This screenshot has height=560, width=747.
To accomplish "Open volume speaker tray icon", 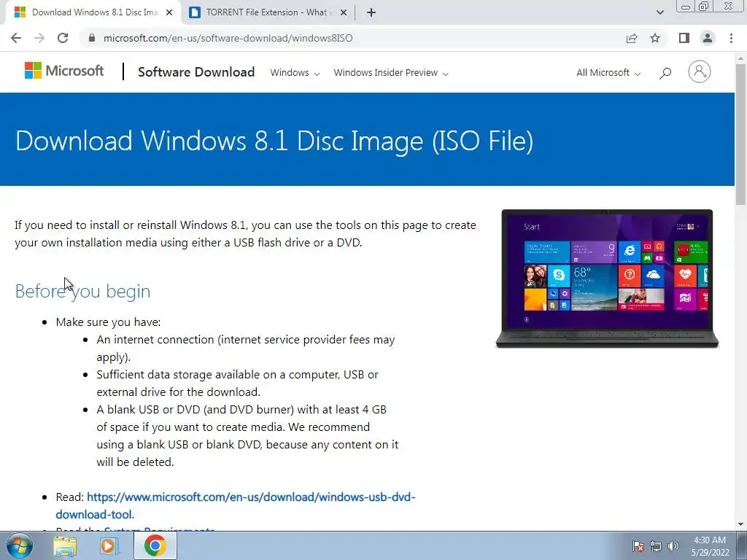I will pyautogui.click(x=673, y=546).
